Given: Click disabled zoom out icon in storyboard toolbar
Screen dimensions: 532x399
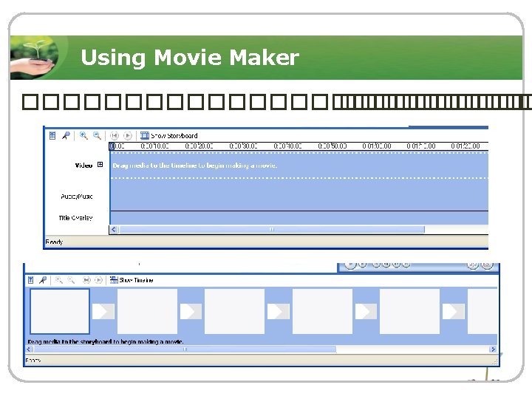Looking at the screenshot, I should (71, 280).
